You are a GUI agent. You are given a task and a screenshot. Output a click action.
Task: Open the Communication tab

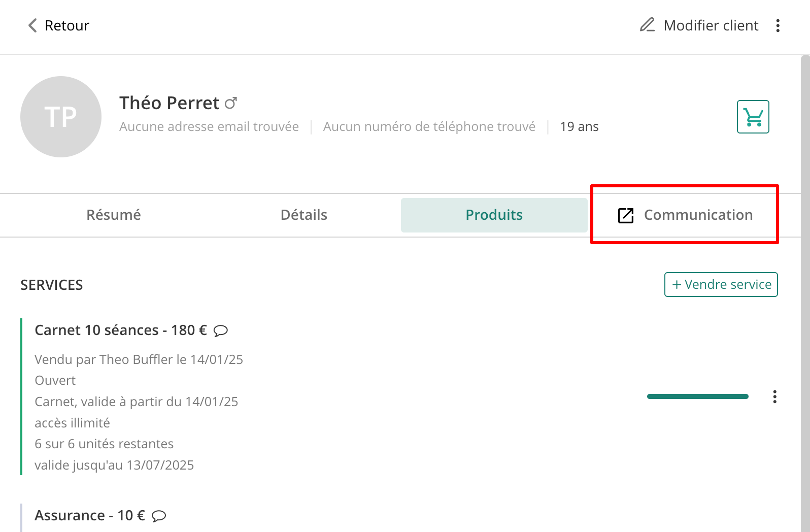(x=685, y=215)
